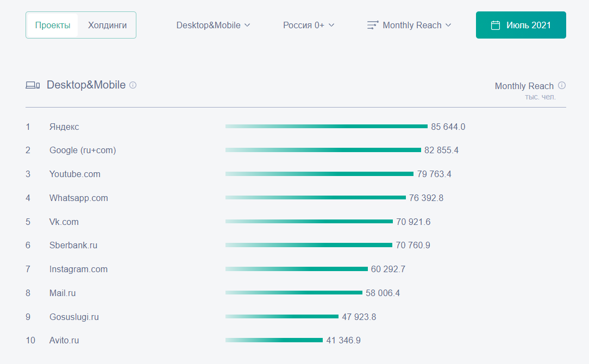Image resolution: width=589 pixels, height=364 pixels.
Task: Click the value 41 346.9
Action: pos(343,340)
